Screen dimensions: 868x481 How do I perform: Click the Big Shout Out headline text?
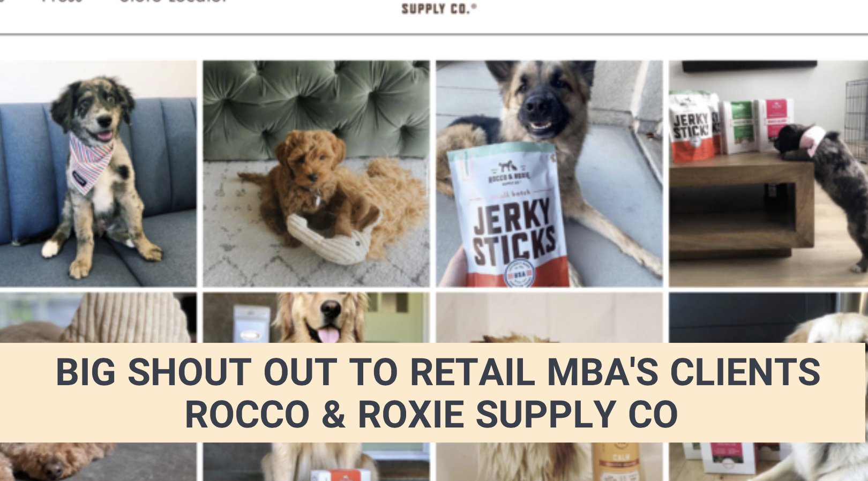[438, 372]
